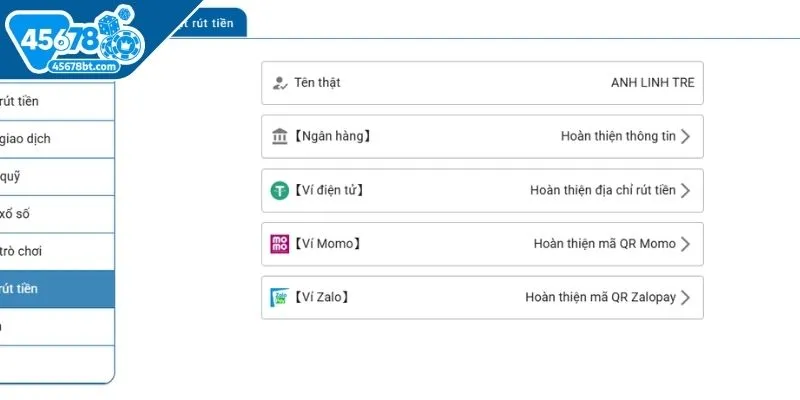Expand the Ví Zalo row chevron
This screenshot has height=400, width=800.
[x=685, y=297]
